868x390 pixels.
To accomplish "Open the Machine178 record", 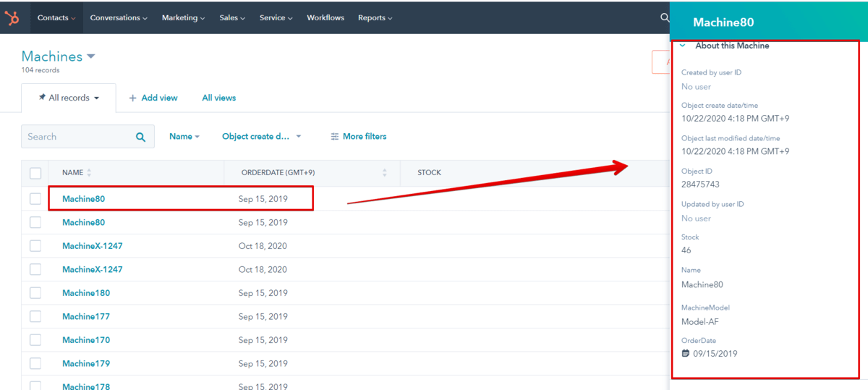I will (86, 386).
